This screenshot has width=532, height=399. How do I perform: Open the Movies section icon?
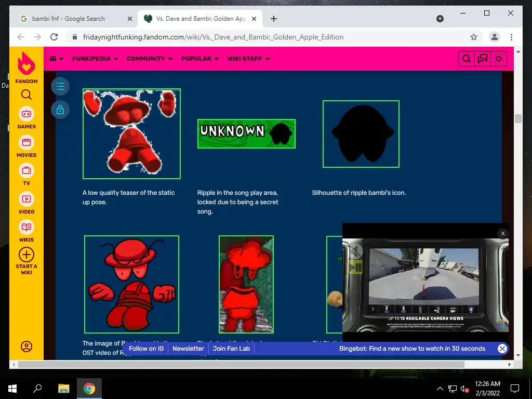coord(26,142)
